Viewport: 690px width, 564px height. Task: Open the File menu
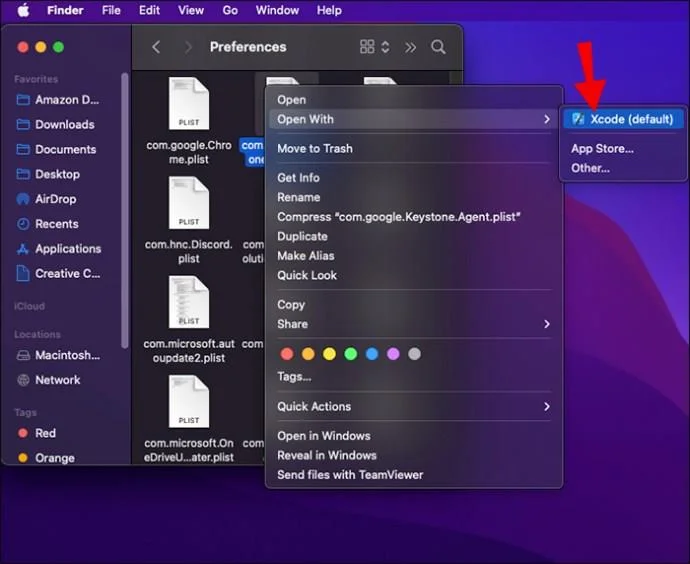(x=111, y=10)
